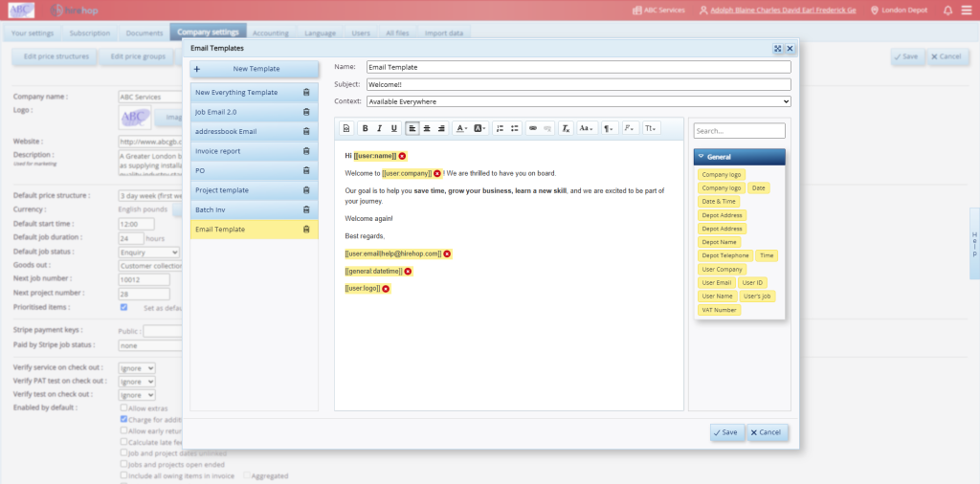Remove the [[user:logo]] merge field
Screen dimensions: 980x484
tap(386, 289)
